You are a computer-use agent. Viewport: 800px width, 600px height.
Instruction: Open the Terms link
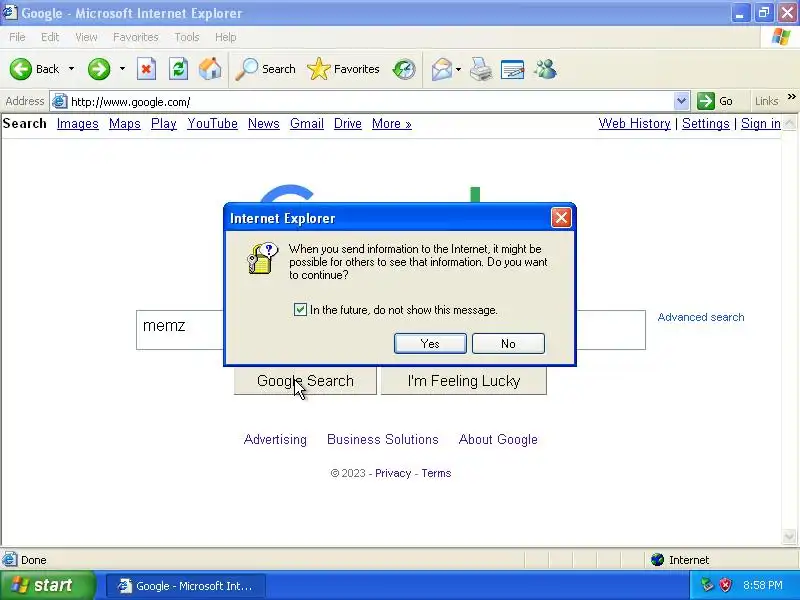[436, 473]
